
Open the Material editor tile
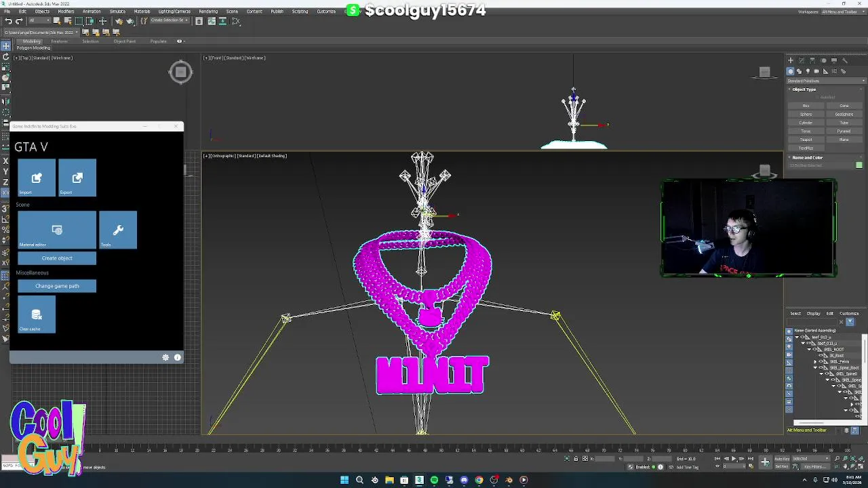pyautogui.click(x=57, y=230)
